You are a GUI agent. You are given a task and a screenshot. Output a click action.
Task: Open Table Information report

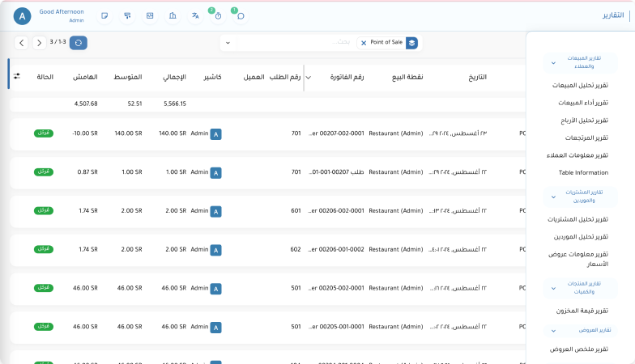coord(583,172)
